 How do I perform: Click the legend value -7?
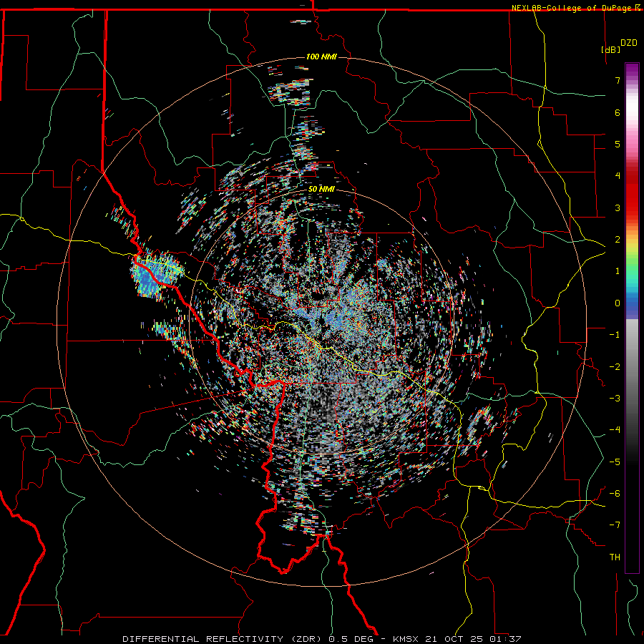(615, 525)
